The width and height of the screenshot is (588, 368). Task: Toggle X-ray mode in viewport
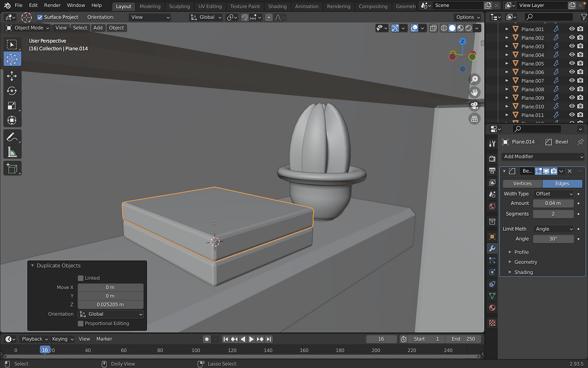[433, 28]
